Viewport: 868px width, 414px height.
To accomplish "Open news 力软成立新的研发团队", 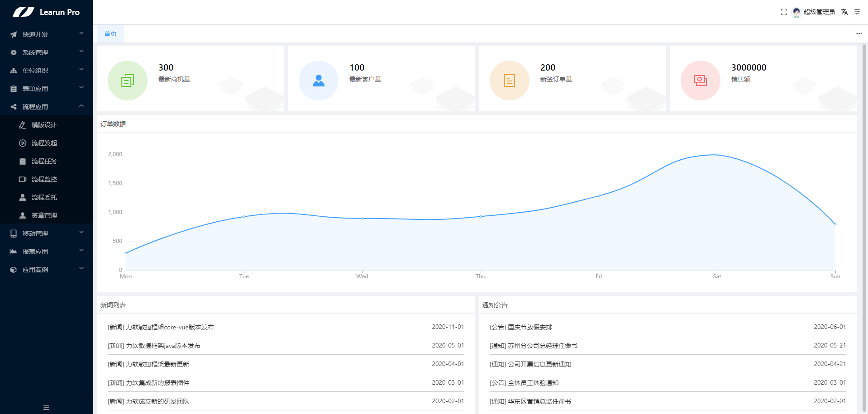I will point(148,401).
